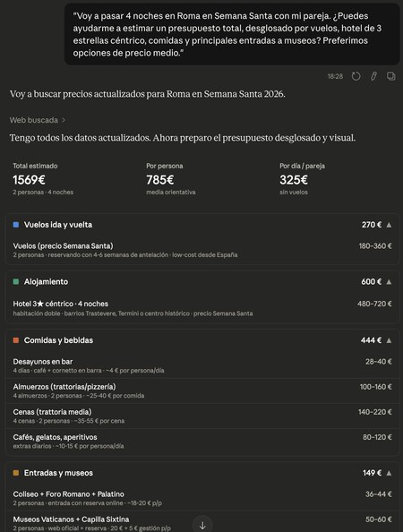Click the 'sin vuelos' subtitle
Image resolution: width=403 pixels, height=532 pixels.
(x=294, y=192)
